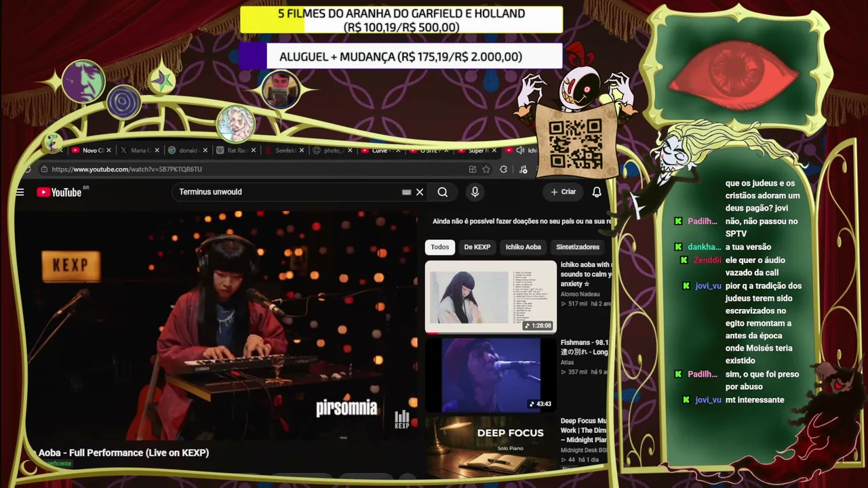Open the Deep Focus Solo Piano thumbnail
Viewport: 868px width, 488px height.
point(491,447)
